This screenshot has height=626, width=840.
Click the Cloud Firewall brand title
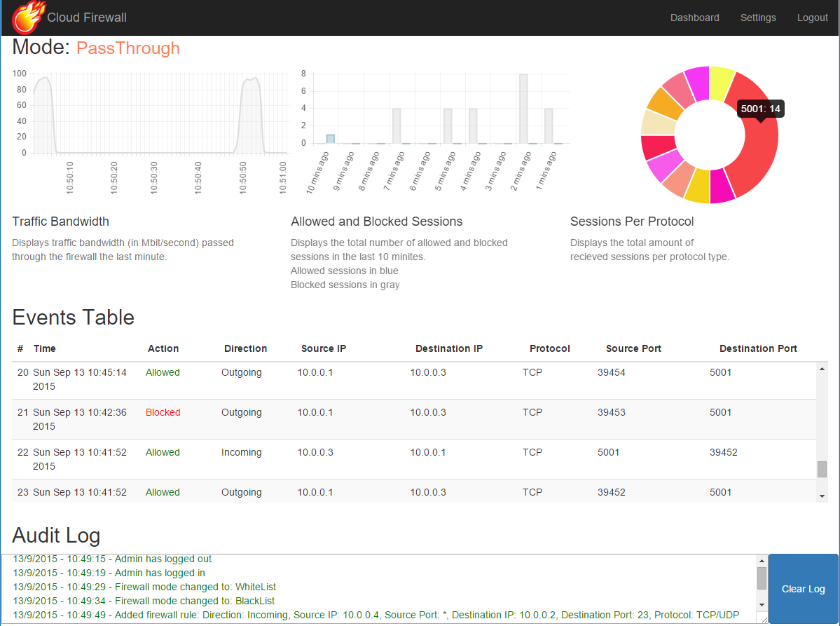click(87, 18)
